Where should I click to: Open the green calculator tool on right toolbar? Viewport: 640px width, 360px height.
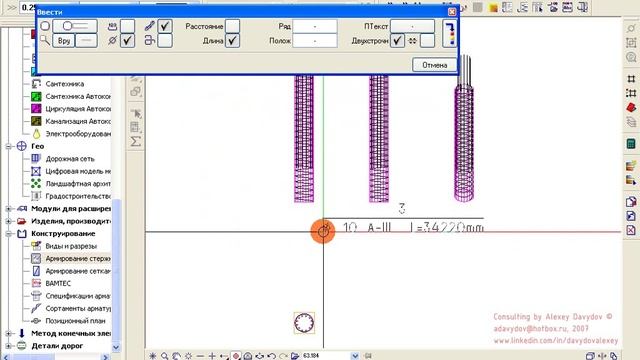pyautogui.click(x=631, y=144)
